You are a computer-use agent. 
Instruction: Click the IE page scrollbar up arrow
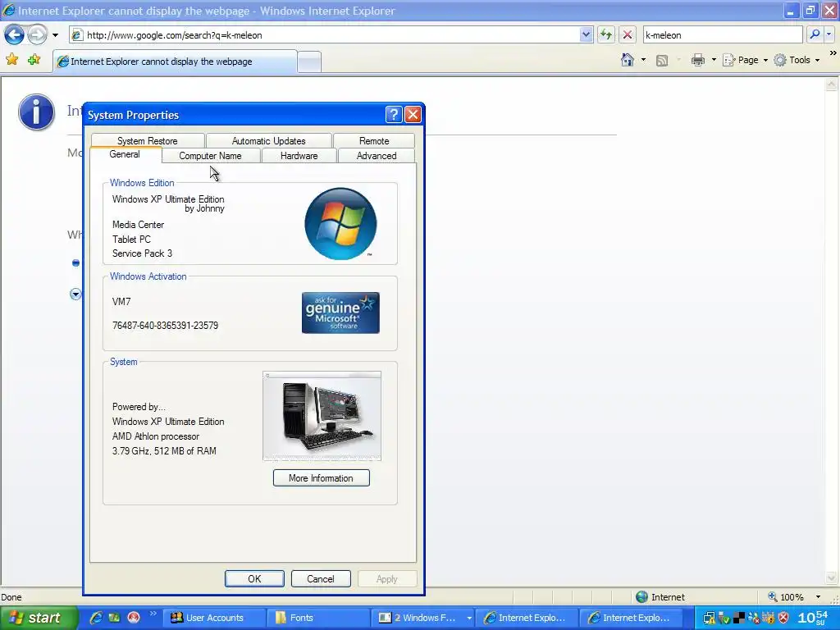(832, 84)
